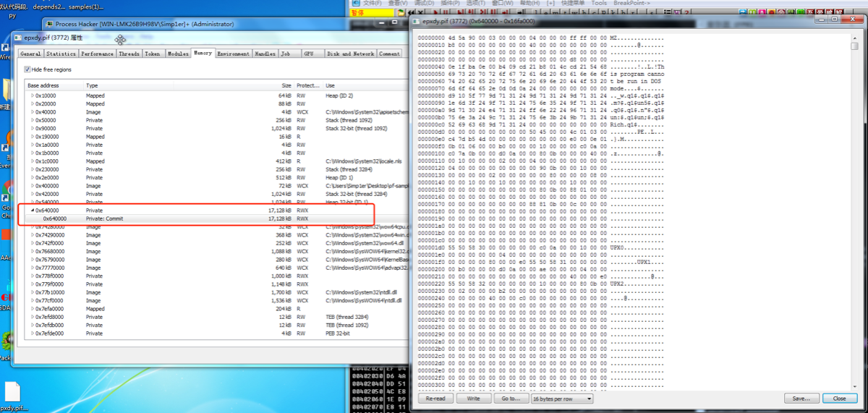Open the Modules tab

click(178, 54)
